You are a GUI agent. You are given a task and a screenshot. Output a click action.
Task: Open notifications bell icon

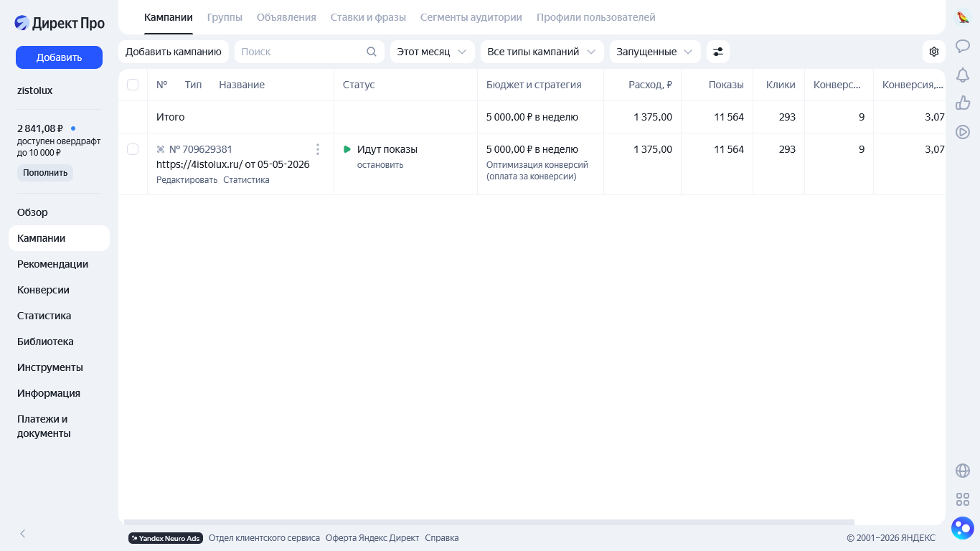pos(963,75)
